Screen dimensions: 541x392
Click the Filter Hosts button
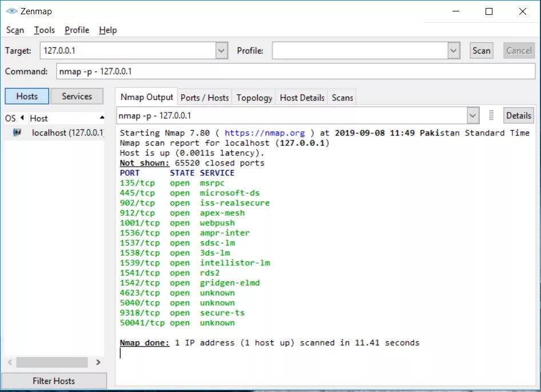(x=54, y=381)
